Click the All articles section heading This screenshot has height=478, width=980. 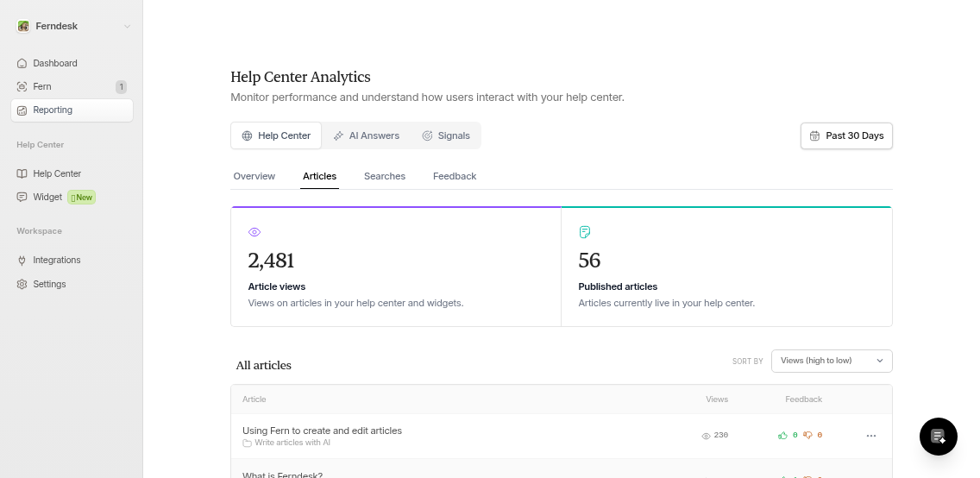pos(264,366)
